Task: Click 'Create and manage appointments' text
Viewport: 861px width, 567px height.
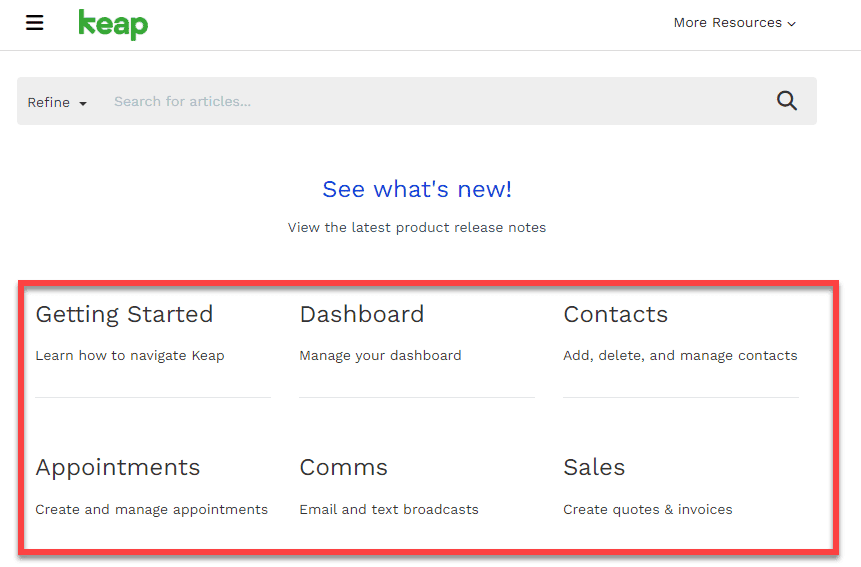Action: coord(152,510)
